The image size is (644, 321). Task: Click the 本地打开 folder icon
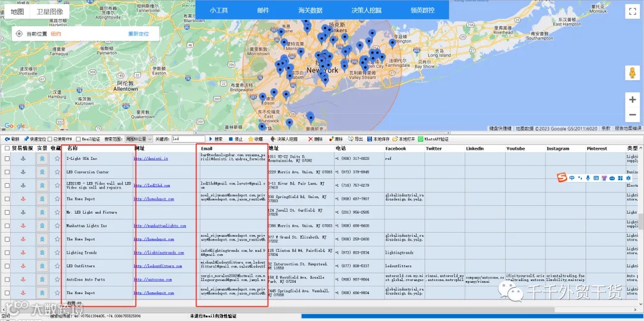pyautogui.click(x=395, y=140)
